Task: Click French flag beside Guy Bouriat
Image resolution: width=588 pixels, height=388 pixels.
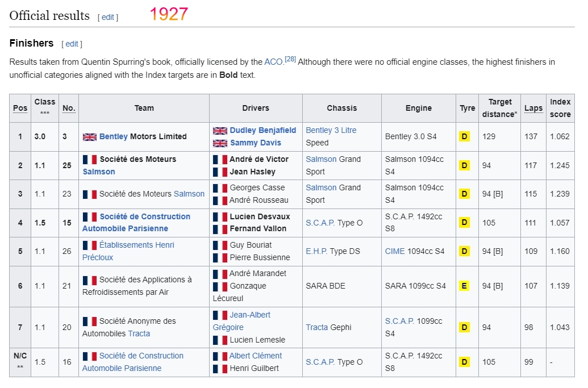Action: 220,245
